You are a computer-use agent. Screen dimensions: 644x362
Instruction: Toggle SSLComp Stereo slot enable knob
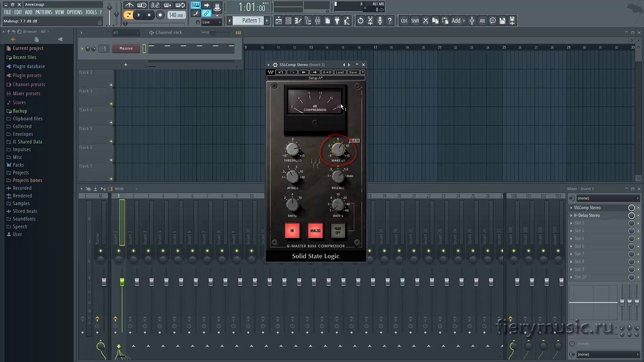[631, 208]
